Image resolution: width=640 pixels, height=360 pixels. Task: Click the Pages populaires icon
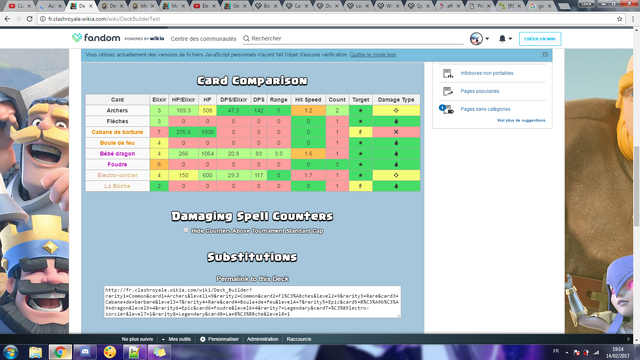[x=448, y=91]
